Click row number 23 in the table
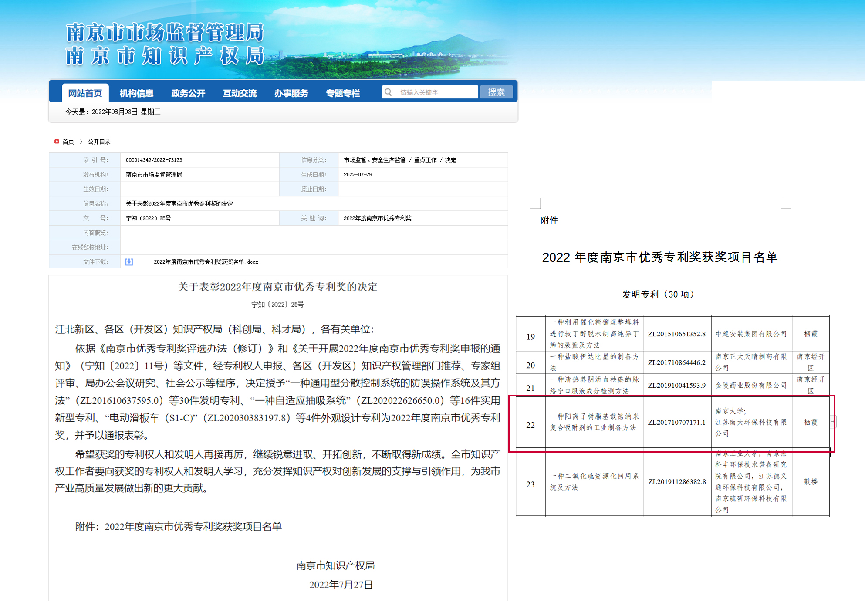Viewport: 865px width, 616px height. 530,484
